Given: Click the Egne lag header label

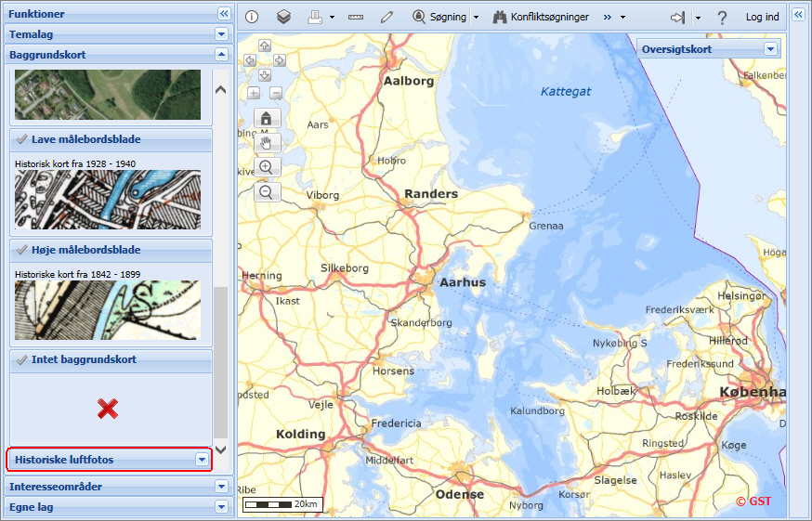Looking at the screenshot, I should tap(31, 507).
